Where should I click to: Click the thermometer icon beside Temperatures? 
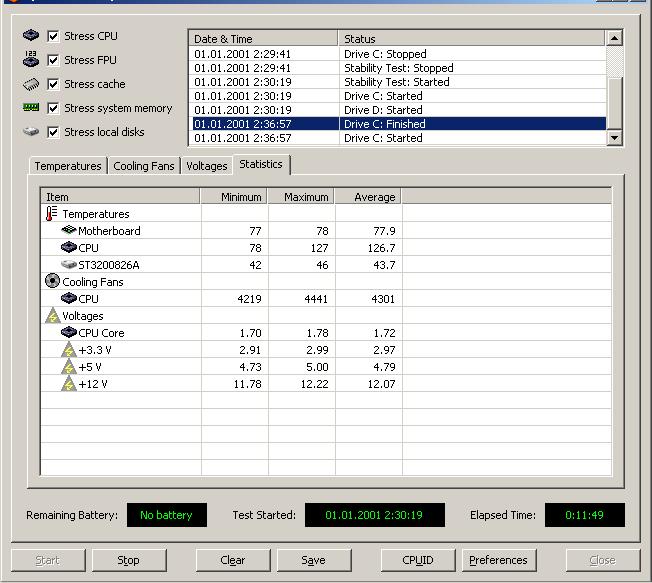coord(52,214)
